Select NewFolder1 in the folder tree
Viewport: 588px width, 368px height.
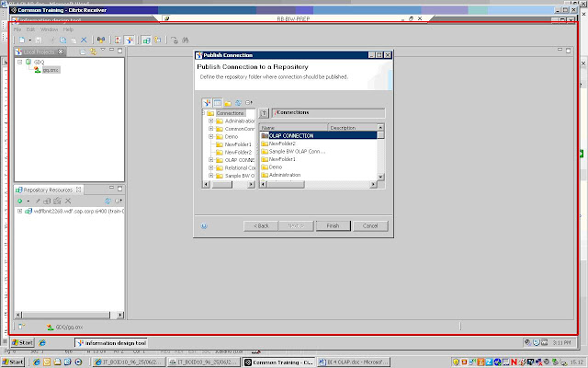coord(238,144)
